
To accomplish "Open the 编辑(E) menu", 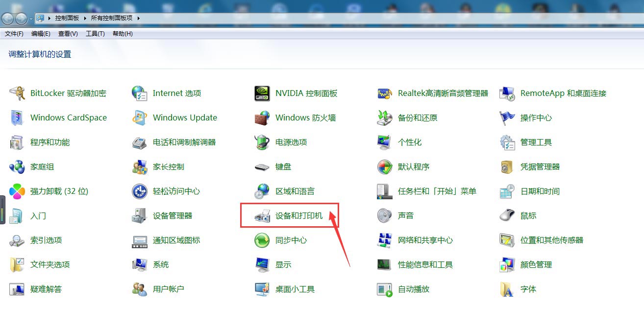I will [41, 34].
